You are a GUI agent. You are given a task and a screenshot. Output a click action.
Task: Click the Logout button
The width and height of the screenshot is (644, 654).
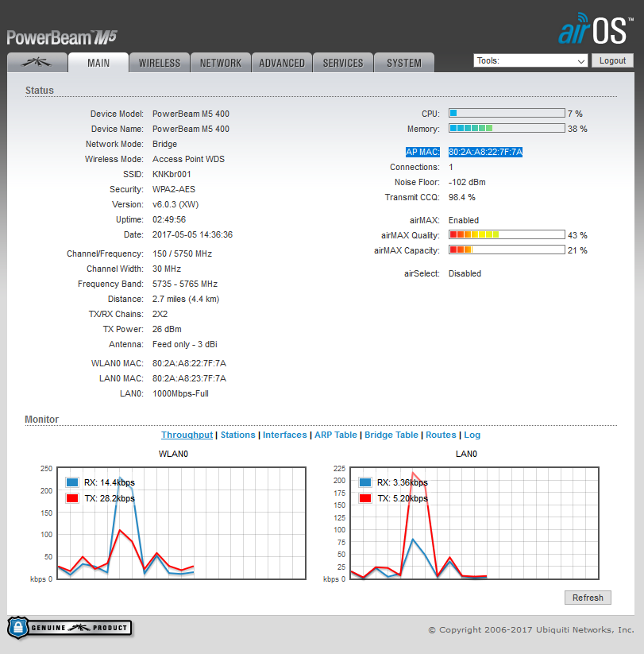coord(612,60)
